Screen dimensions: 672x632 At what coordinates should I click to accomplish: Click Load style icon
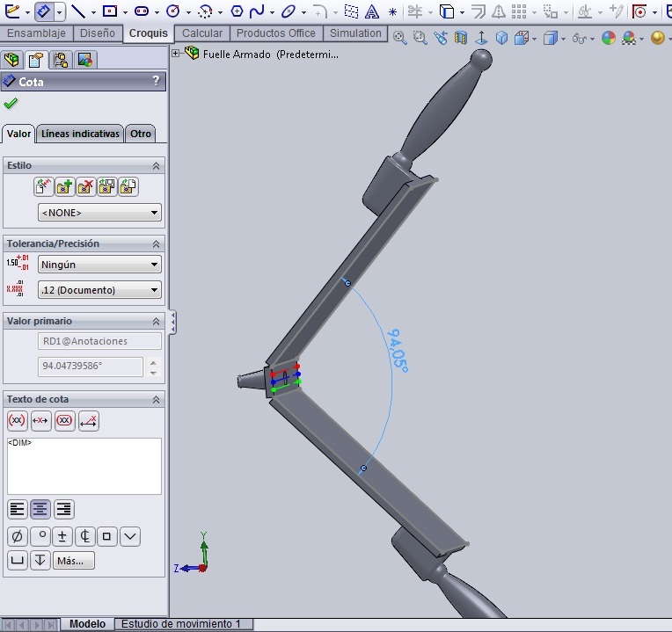click(128, 186)
